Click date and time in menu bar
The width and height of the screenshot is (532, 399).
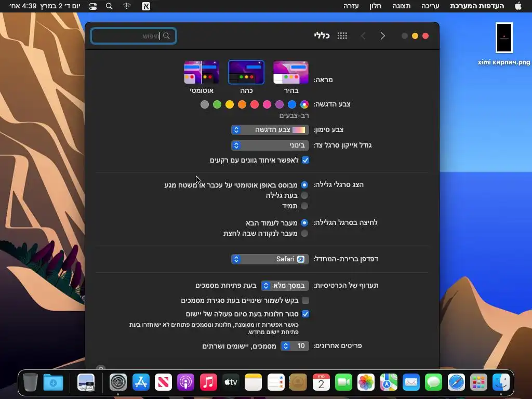pyautogui.click(x=45, y=6)
